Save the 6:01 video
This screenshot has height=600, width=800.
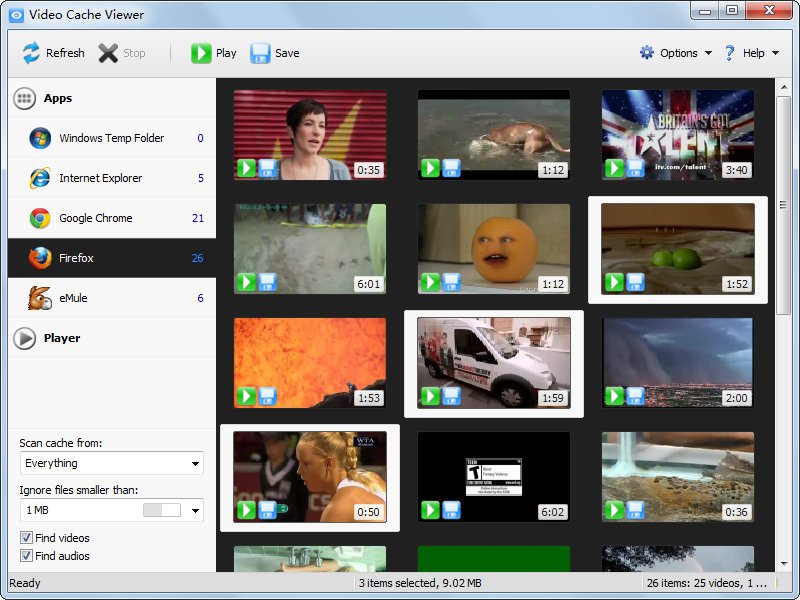267,282
